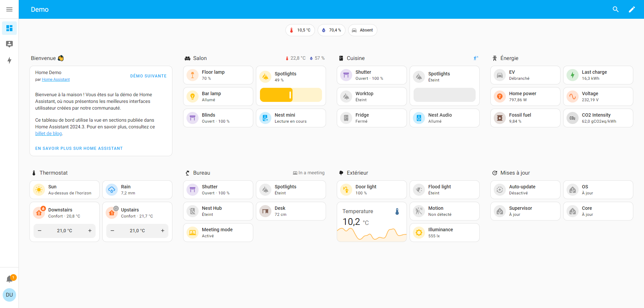
Task: Toggle the Meeting mode icon
Action: [x=193, y=233]
